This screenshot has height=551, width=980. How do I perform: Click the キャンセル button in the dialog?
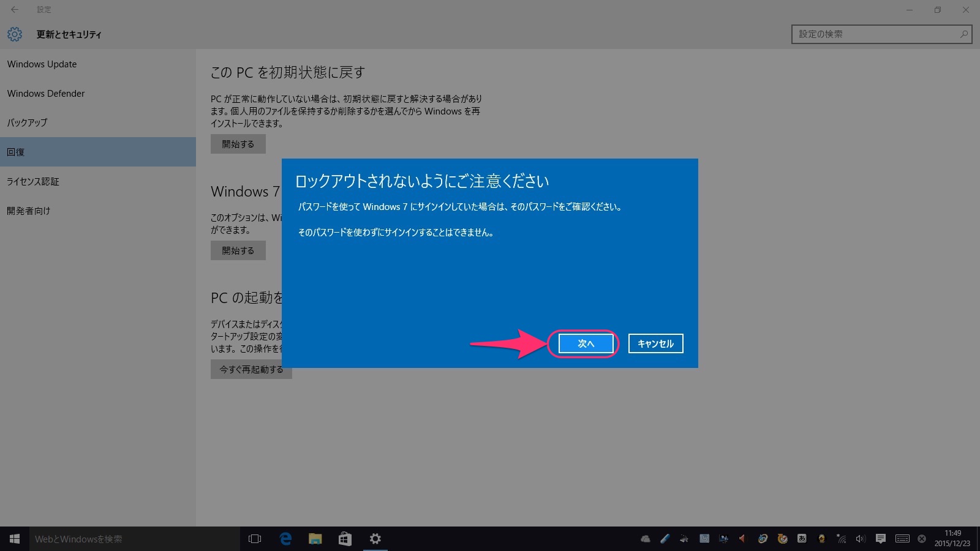click(x=655, y=343)
